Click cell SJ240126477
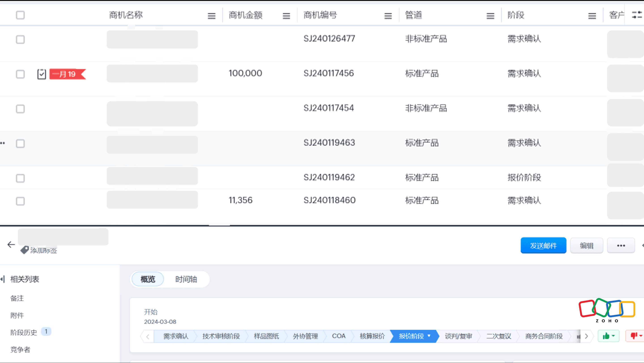This screenshot has height=363, width=644. [x=329, y=38]
